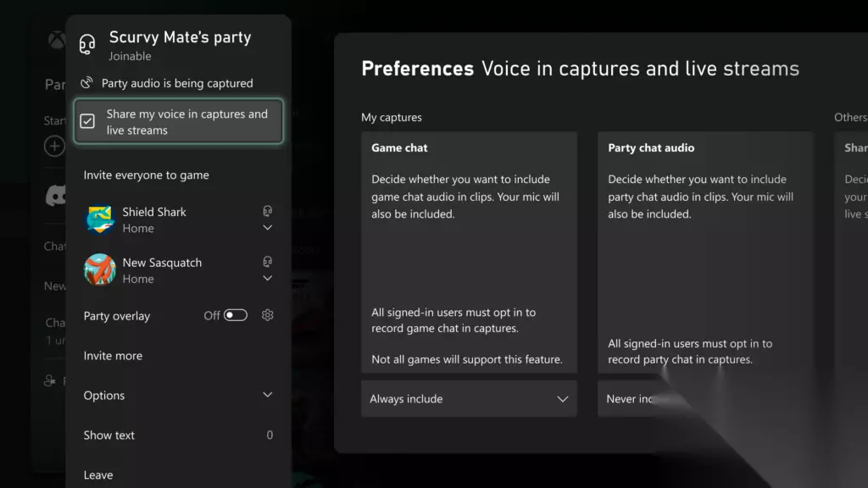The image size is (868, 488).
Task: Open Party overlay settings gear
Action: pyautogui.click(x=267, y=315)
